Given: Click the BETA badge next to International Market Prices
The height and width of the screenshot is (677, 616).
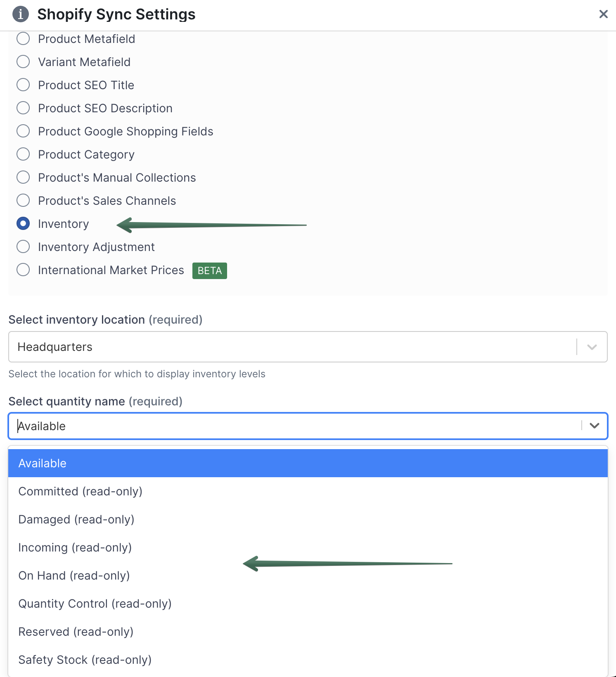Looking at the screenshot, I should (209, 271).
